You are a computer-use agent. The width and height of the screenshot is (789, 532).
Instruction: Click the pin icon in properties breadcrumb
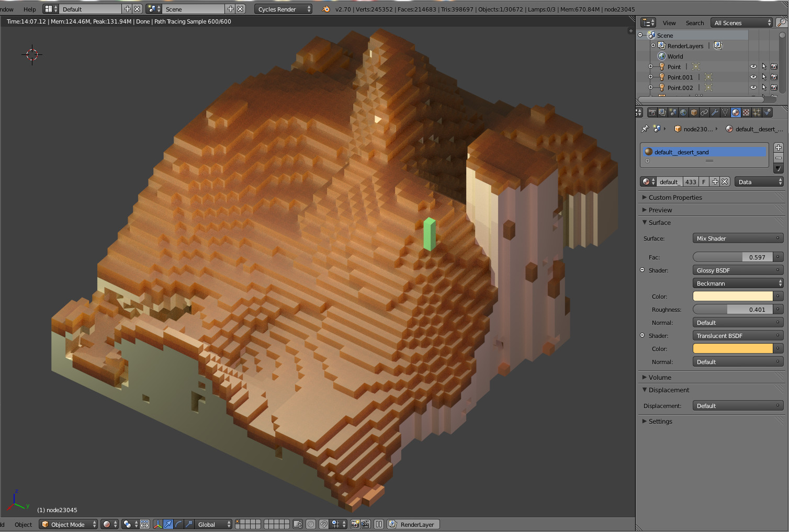(x=645, y=129)
